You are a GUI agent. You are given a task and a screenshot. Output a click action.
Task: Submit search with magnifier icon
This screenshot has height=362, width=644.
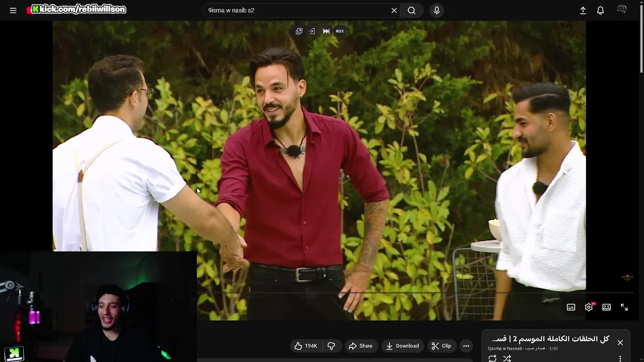pyautogui.click(x=412, y=10)
